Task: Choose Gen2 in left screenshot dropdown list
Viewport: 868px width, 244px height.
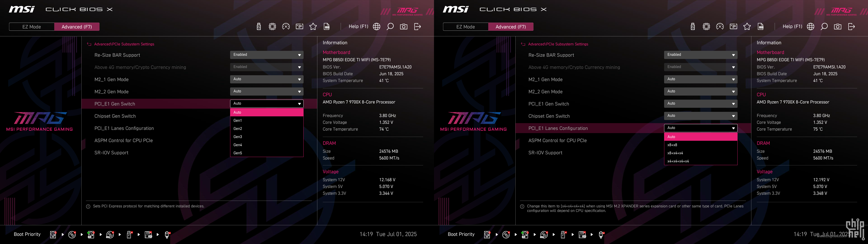Action: point(267,129)
